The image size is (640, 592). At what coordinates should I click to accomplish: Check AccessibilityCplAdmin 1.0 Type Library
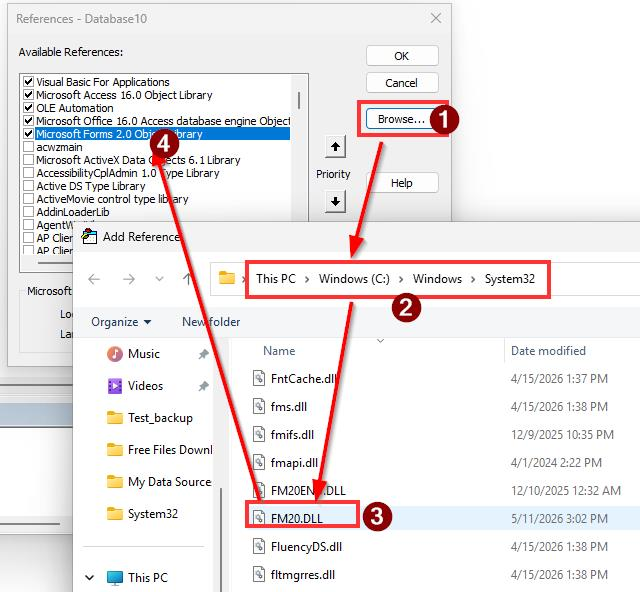tap(28, 173)
